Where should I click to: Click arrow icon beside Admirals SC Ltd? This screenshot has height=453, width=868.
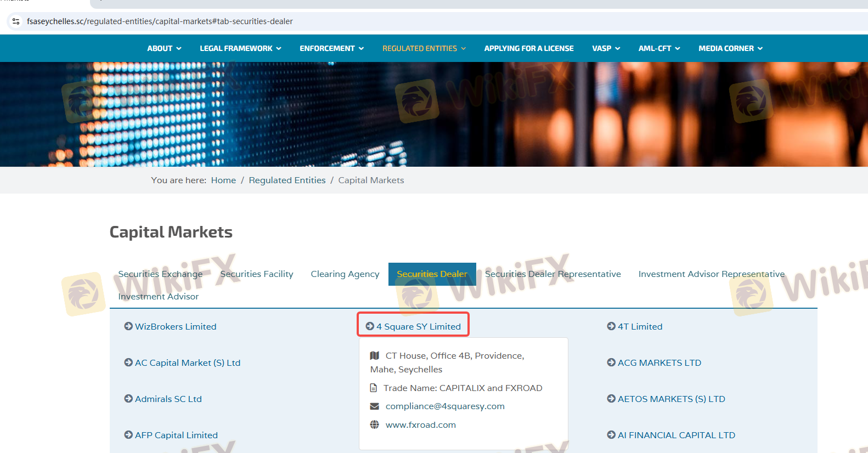[128, 399]
